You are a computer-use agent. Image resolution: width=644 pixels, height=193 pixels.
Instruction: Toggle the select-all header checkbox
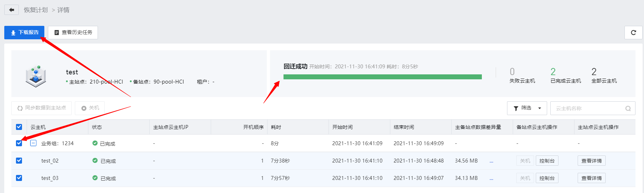pyautogui.click(x=19, y=127)
